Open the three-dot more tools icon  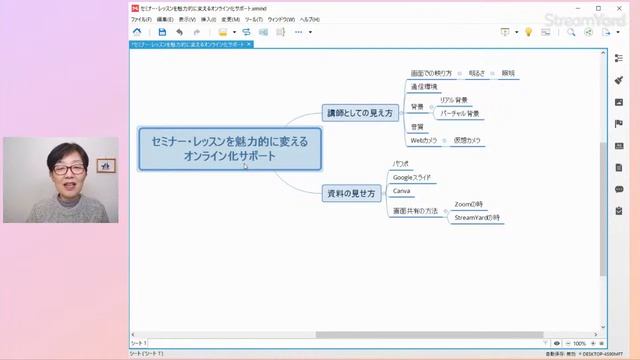click(298, 32)
